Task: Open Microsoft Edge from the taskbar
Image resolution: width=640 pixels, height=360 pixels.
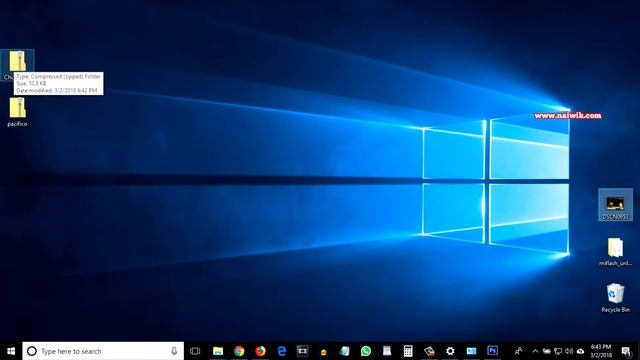Action: click(x=282, y=351)
